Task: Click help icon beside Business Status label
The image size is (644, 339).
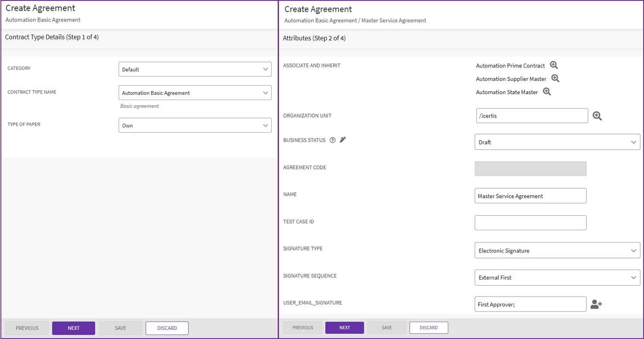Action: click(333, 140)
